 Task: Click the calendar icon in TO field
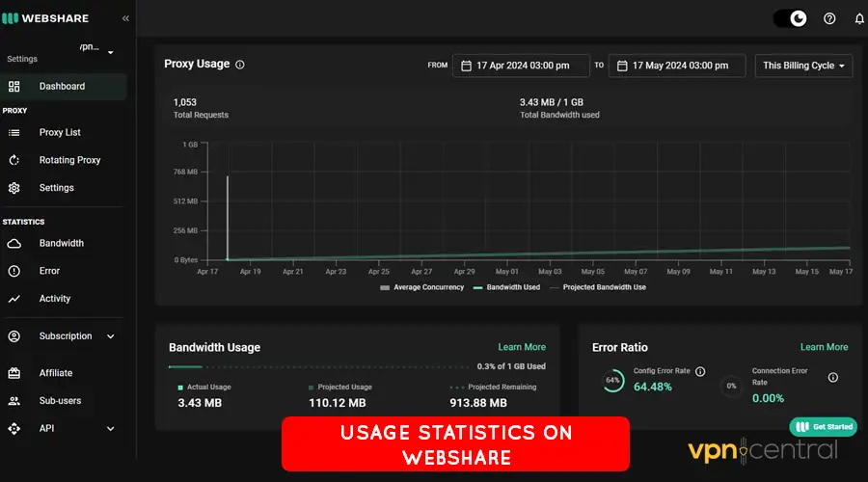(622, 66)
